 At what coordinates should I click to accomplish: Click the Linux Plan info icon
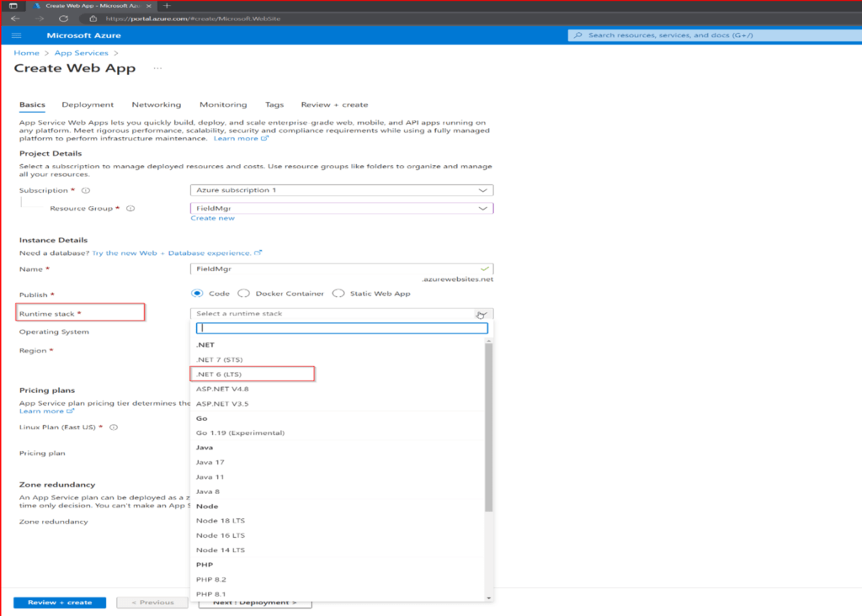pyautogui.click(x=114, y=427)
